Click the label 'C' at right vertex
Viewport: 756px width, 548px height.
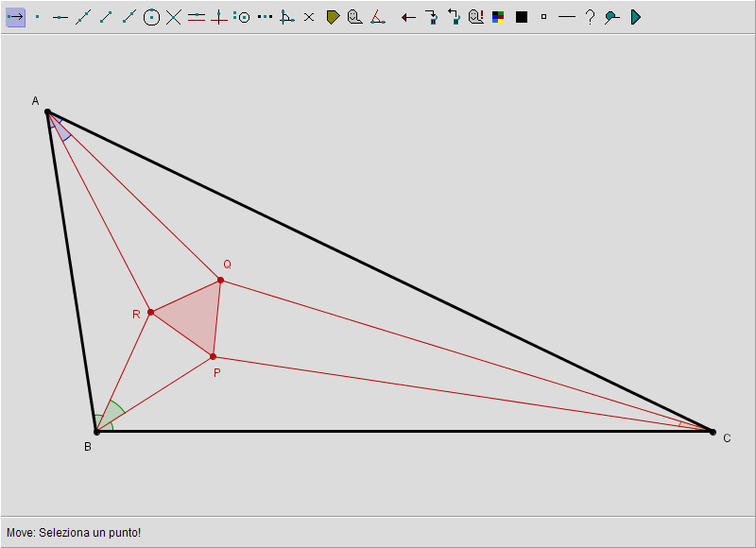click(727, 438)
